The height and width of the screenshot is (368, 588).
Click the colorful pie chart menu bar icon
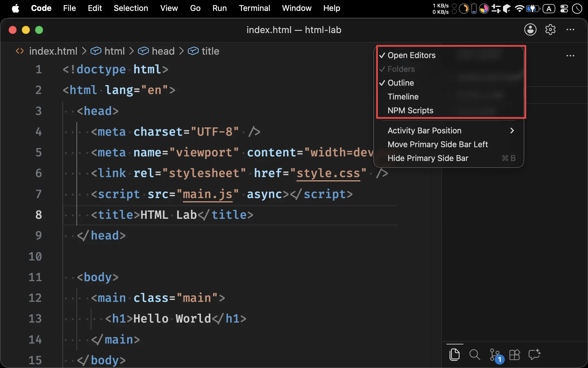point(484,9)
